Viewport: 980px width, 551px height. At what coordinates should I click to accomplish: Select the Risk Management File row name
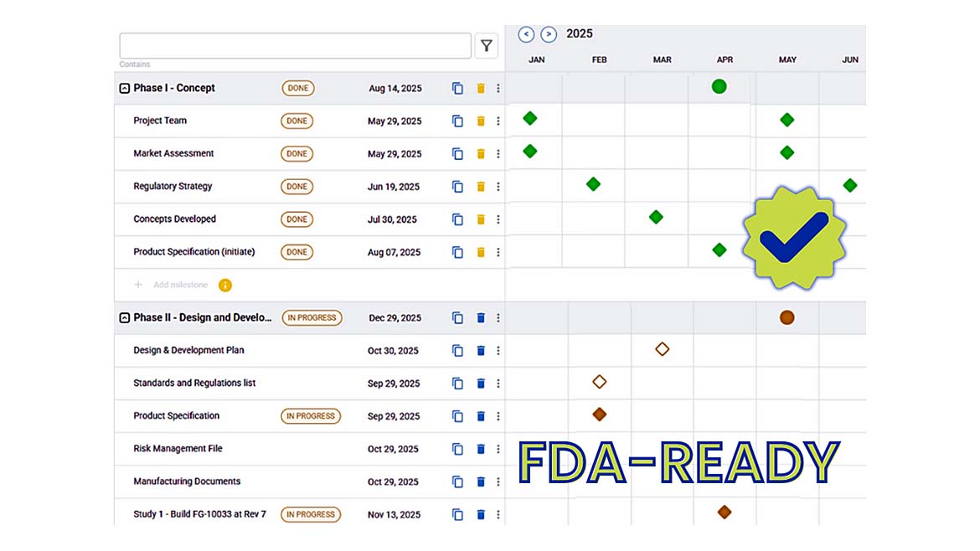178,449
